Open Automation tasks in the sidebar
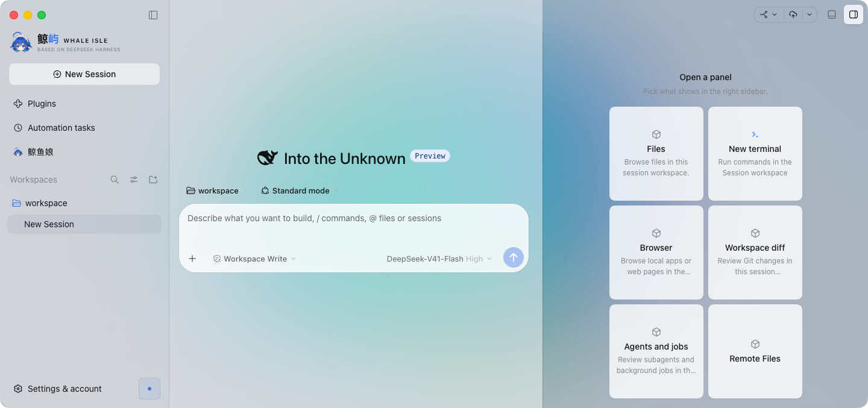The width and height of the screenshot is (868, 408). tap(84, 128)
